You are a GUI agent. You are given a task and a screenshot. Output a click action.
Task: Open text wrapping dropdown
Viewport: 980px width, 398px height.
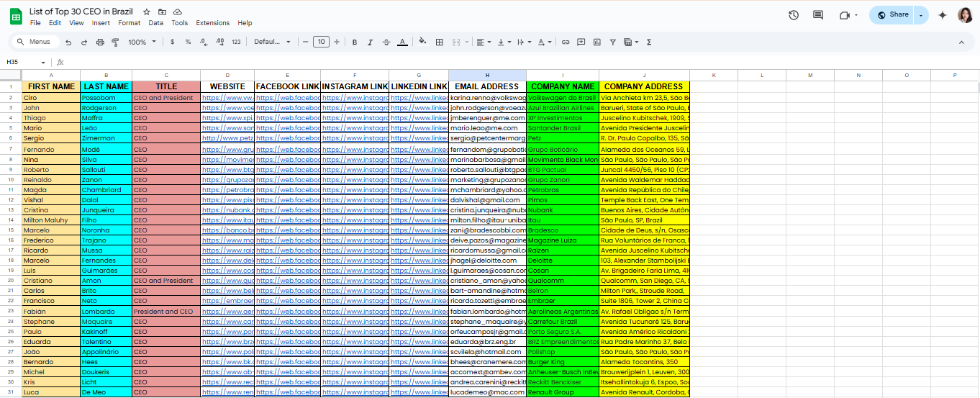tap(524, 42)
